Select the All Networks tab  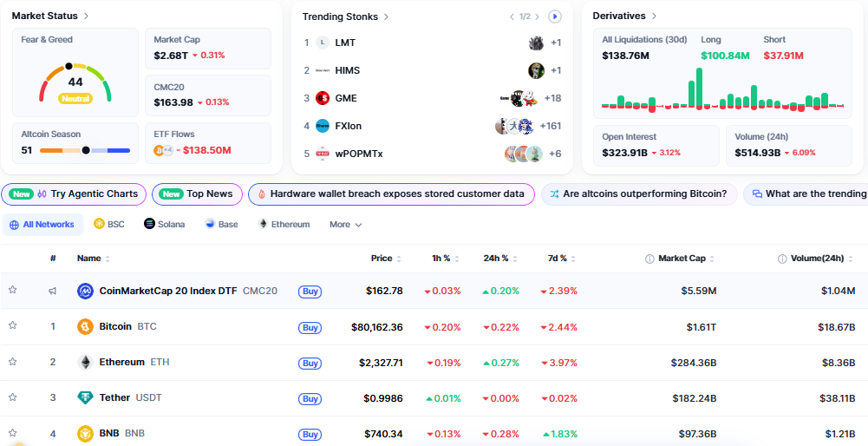42,225
